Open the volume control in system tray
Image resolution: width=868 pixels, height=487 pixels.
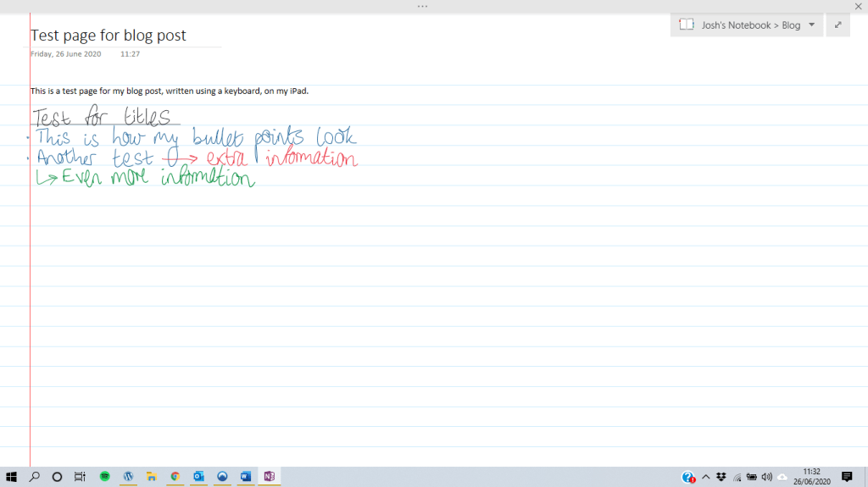767,477
